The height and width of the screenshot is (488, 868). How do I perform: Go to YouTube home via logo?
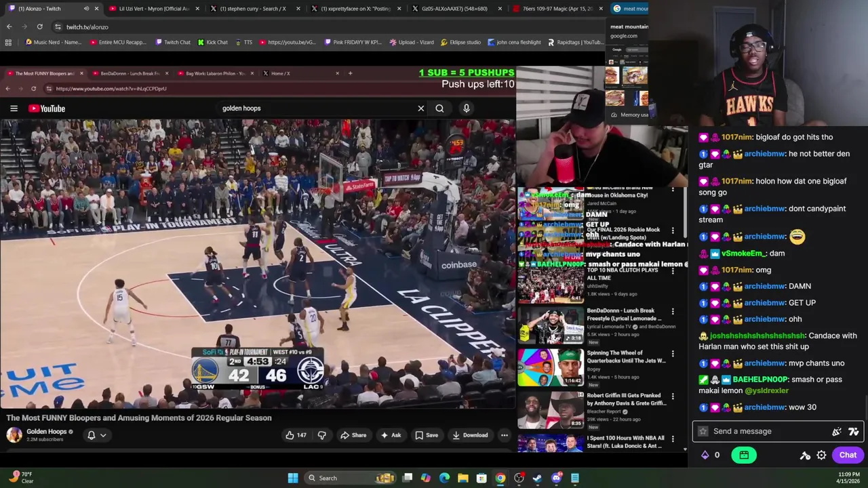[47, 108]
